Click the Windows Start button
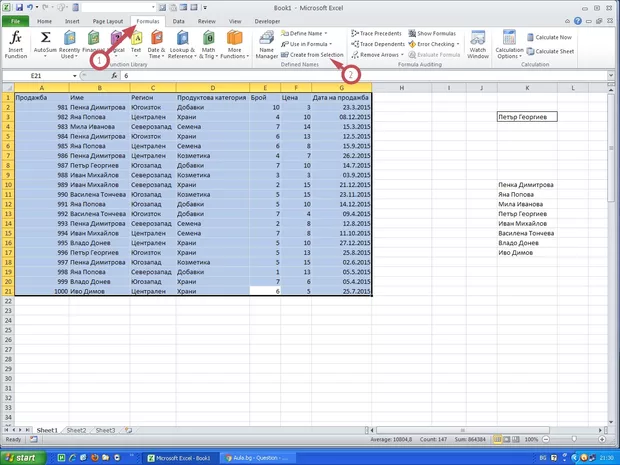620x465 pixels. [x=24, y=457]
